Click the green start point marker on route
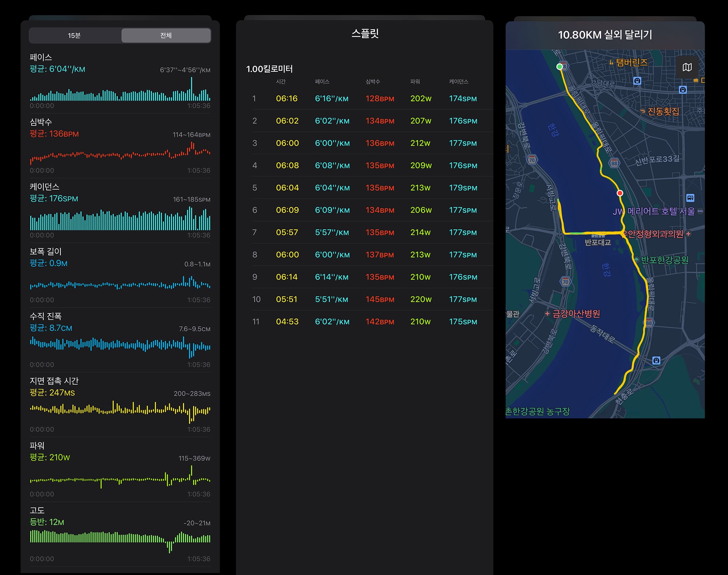Viewport: 728px width, 575px height. (x=559, y=67)
